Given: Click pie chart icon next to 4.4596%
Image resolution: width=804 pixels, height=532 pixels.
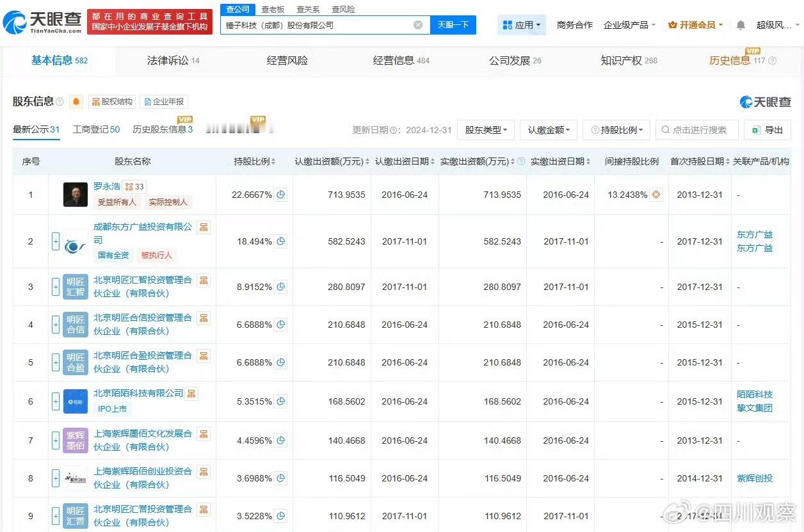Looking at the screenshot, I should click(x=280, y=440).
